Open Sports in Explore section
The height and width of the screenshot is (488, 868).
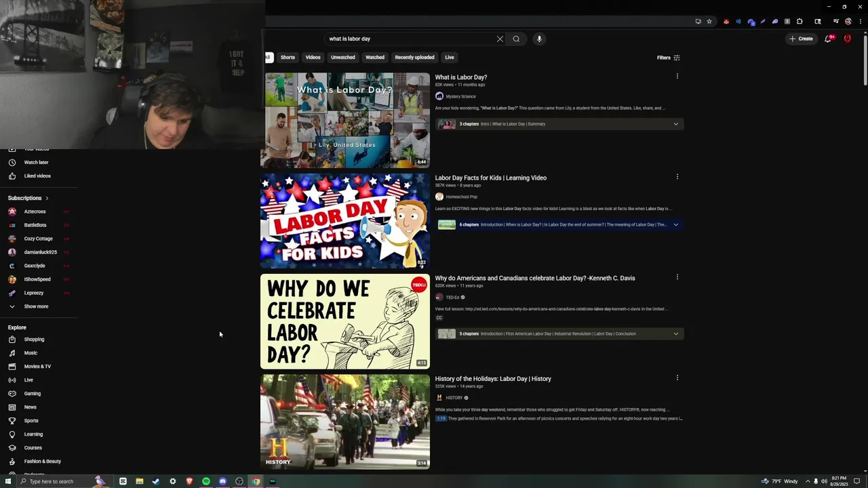pyautogui.click(x=31, y=421)
